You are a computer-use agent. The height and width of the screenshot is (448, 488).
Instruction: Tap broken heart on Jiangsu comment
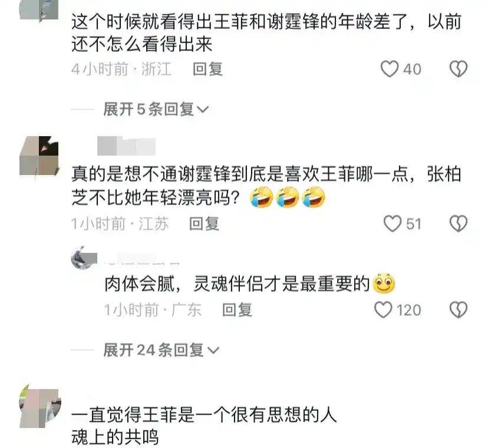coord(459,223)
